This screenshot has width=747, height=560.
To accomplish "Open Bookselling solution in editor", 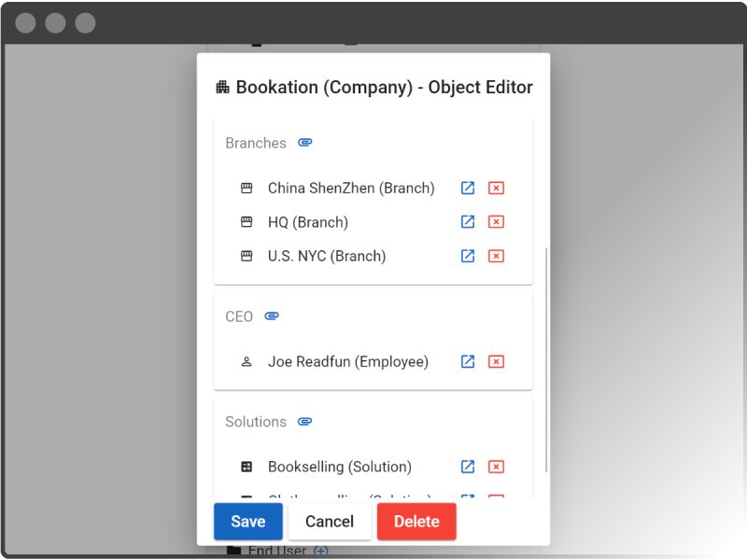I will [x=468, y=467].
